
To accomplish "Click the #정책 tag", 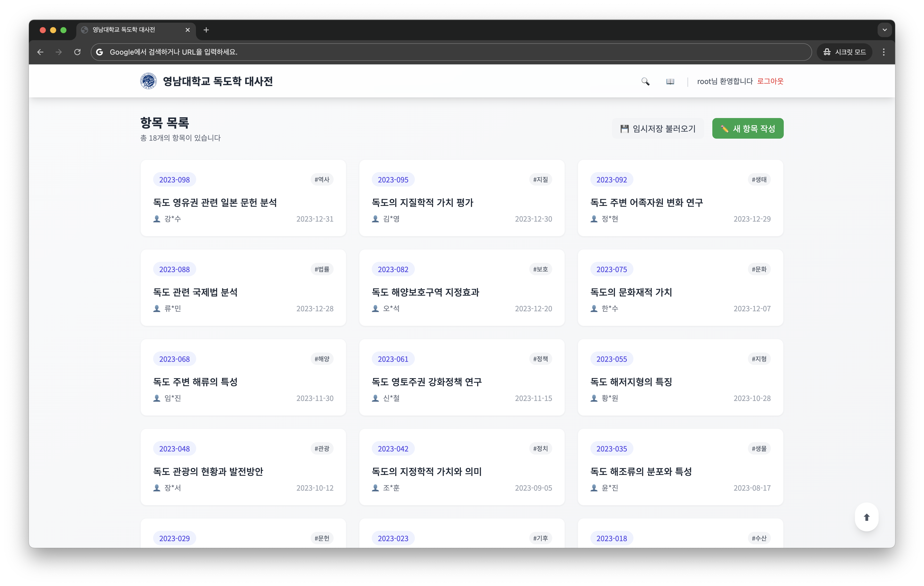I will 540,359.
